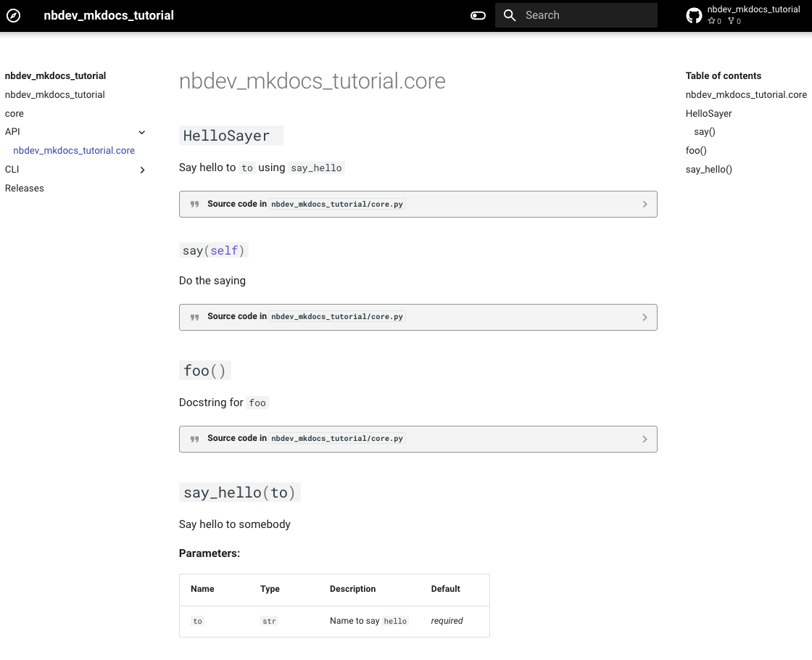Select nbdev_mkdocs_tutorial.core in left sidebar
Screen dimensions: 812x660
[x=74, y=151]
